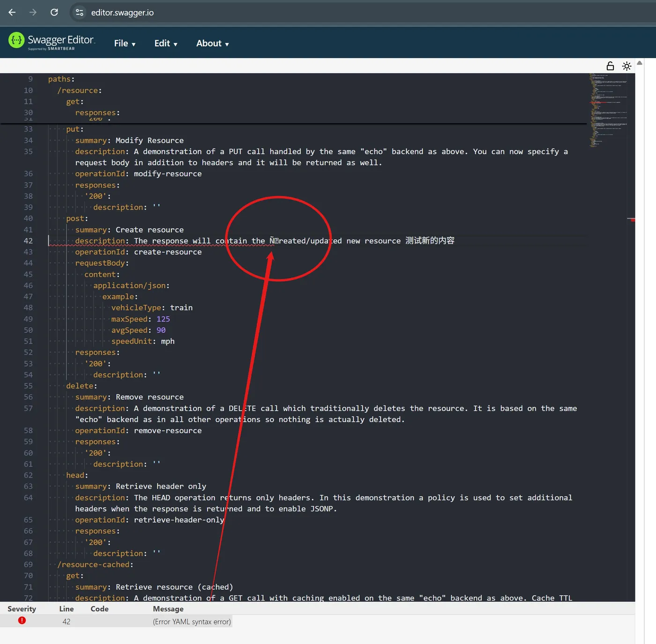The width and height of the screenshot is (656, 644).
Task: Click 'operationId: create-resource' line
Action: [x=138, y=252]
